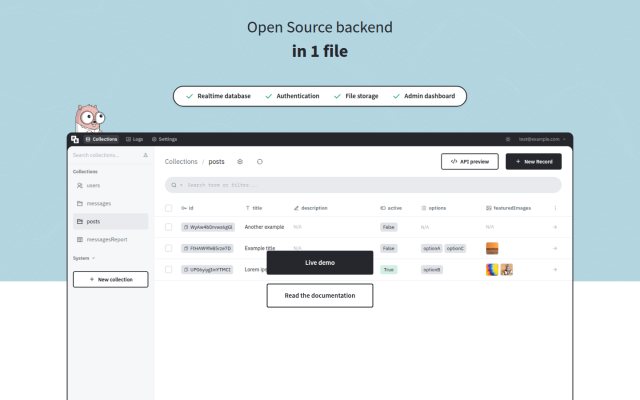The width and height of the screenshot is (640, 400).
Task: Select the users collection
Action: [x=111, y=185]
